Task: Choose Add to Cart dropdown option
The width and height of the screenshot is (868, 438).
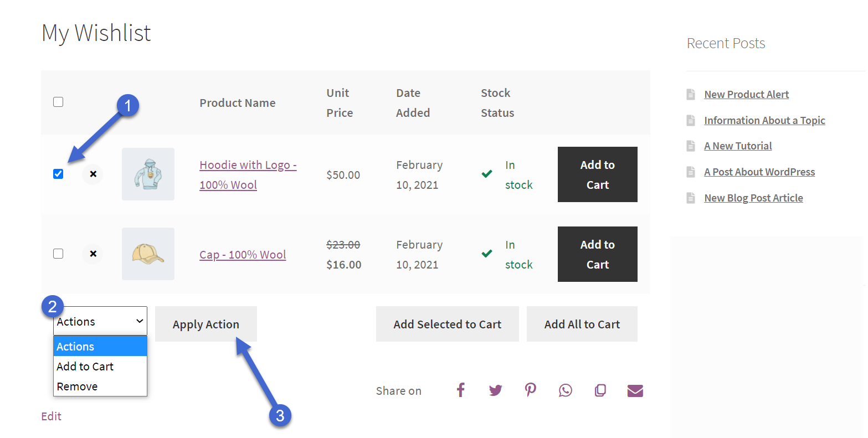Action: 85,367
